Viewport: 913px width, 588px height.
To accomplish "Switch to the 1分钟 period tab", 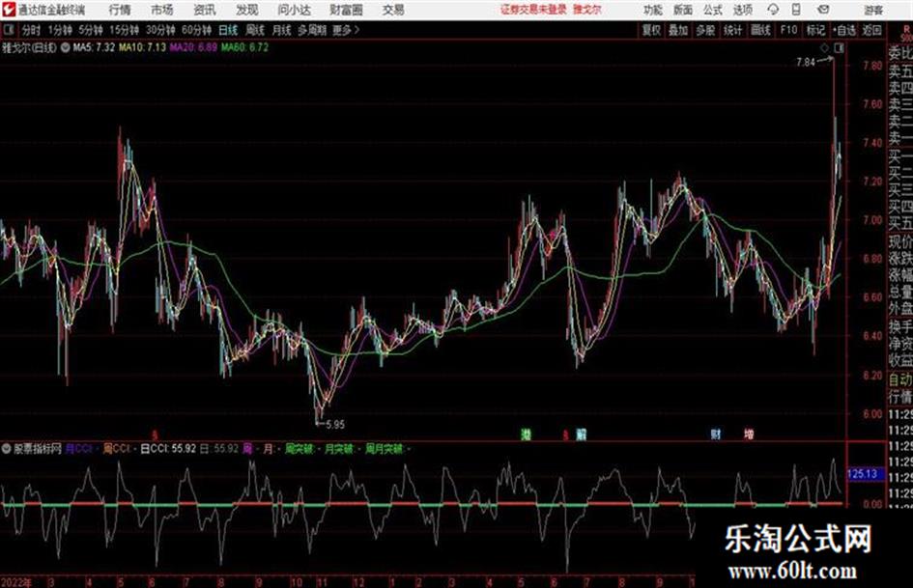I will tap(59, 30).
